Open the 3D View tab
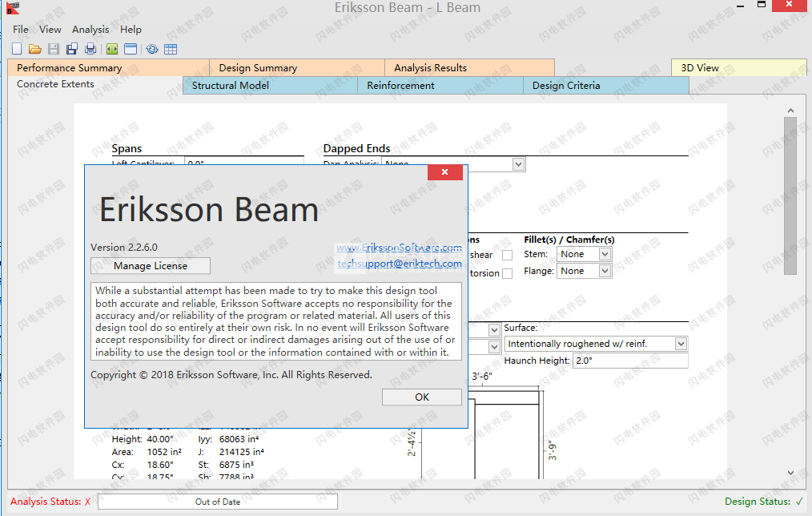 (x=739, y=68)
